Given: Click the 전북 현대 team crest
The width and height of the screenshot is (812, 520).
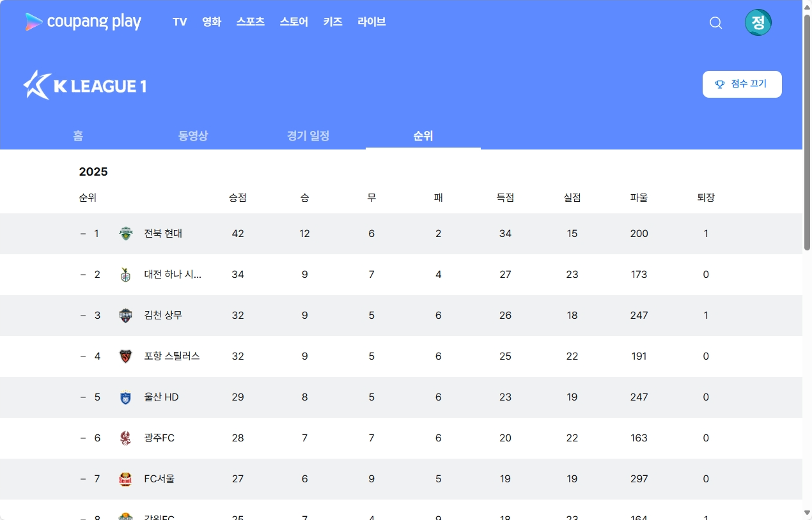Looking at the screenshot, I should [x=126, y=234].
